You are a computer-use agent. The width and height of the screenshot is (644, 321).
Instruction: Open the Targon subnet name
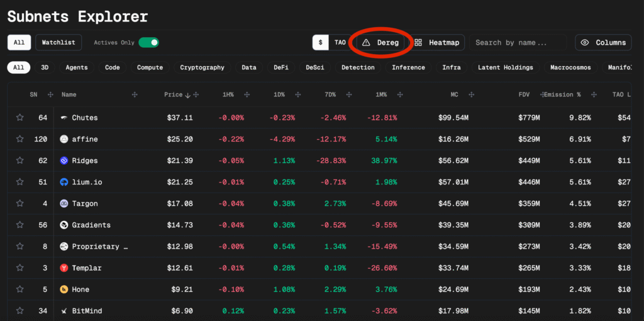pos(85,203)
